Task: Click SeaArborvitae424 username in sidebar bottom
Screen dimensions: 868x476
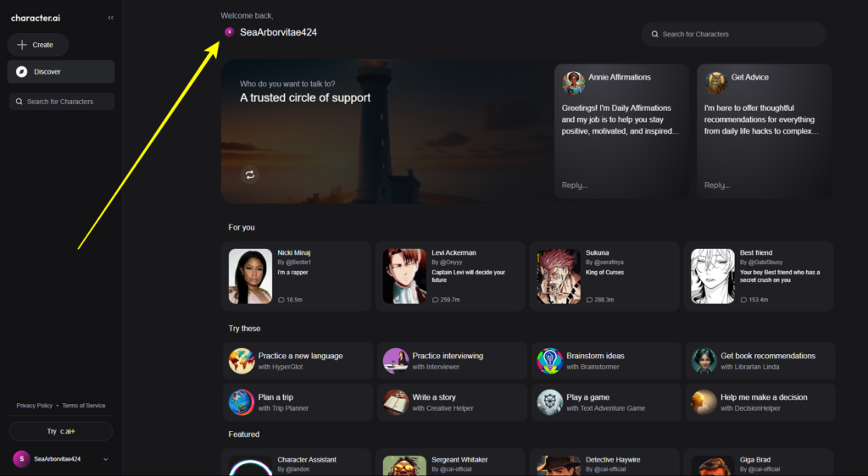Action: (x=57, y=459)
